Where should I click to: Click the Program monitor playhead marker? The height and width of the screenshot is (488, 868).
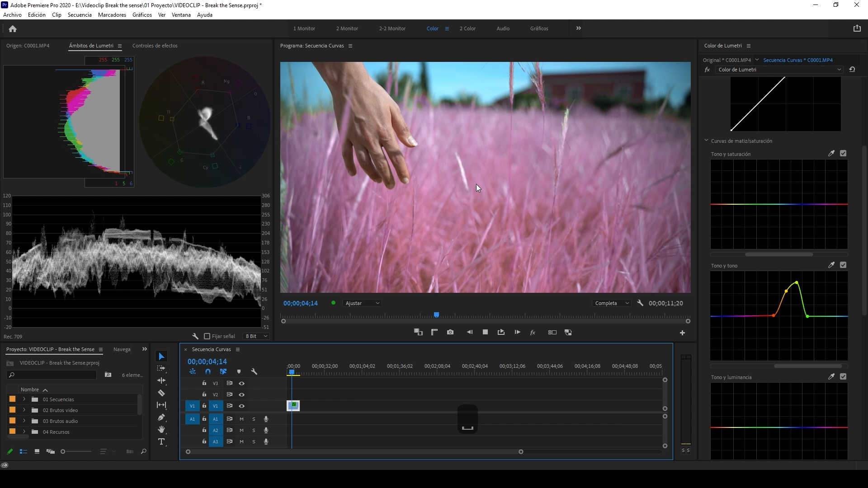pyautogui.click(x=436, y=314)
